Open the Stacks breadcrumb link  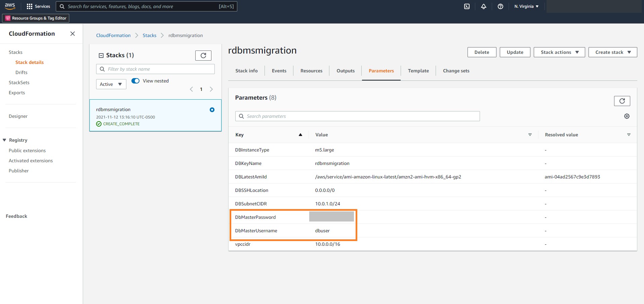coord(150,35)
